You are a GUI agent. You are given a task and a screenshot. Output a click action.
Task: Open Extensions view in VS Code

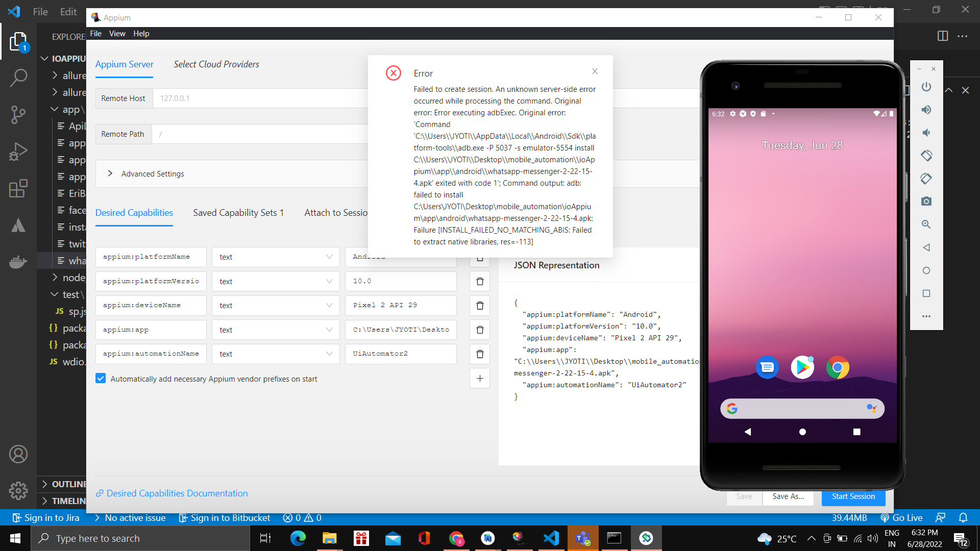18,188
